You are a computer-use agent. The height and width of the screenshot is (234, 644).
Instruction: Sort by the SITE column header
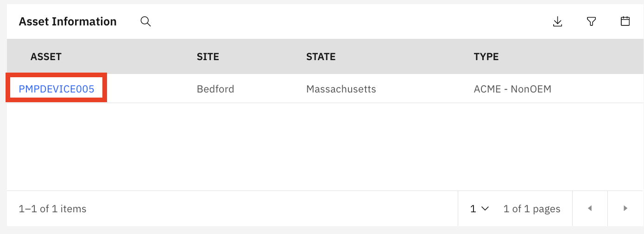(x=208, y=57)
